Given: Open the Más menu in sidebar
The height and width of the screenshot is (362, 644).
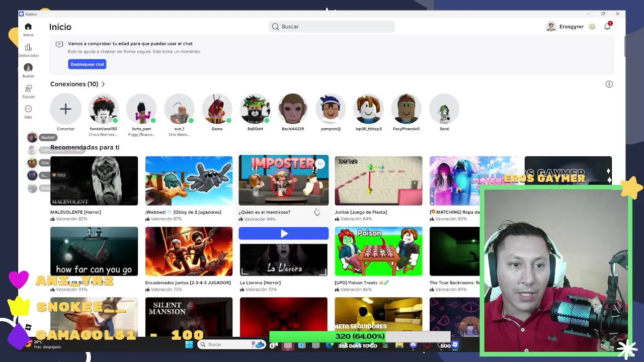Looking at the screenshot, I should (x=28, y=109).
